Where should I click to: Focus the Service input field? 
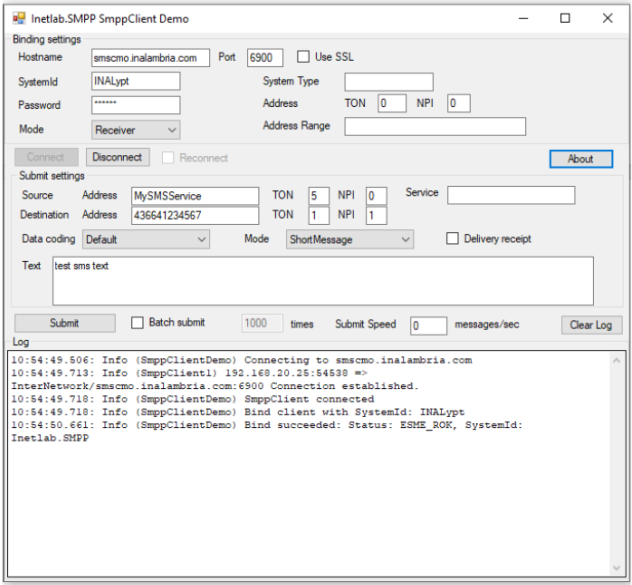[511, 195]
